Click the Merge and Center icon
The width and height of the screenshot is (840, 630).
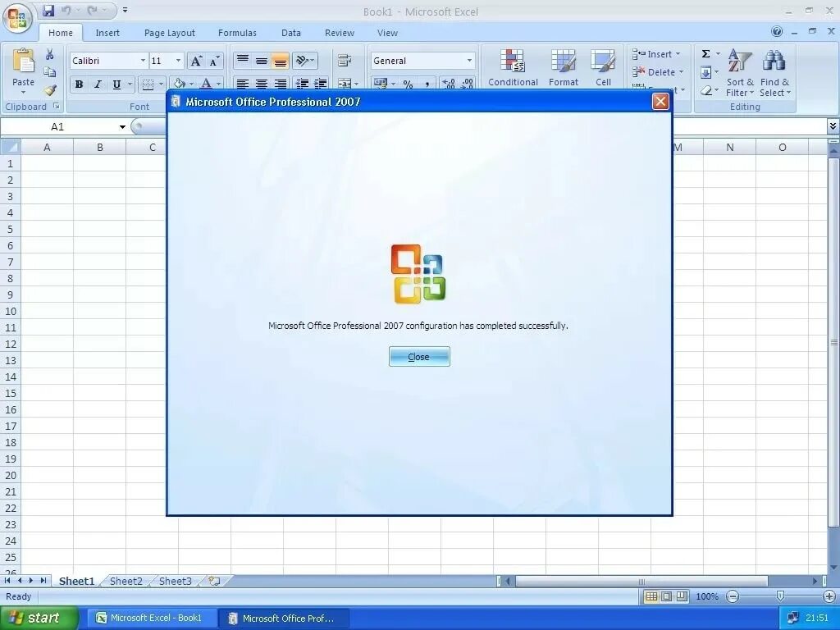tap(345, 84)
